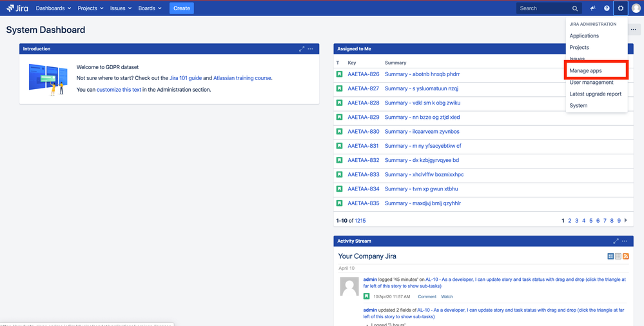The image size is (644, 326).
Task: Choose User management from administration menu
Action: 591,82
